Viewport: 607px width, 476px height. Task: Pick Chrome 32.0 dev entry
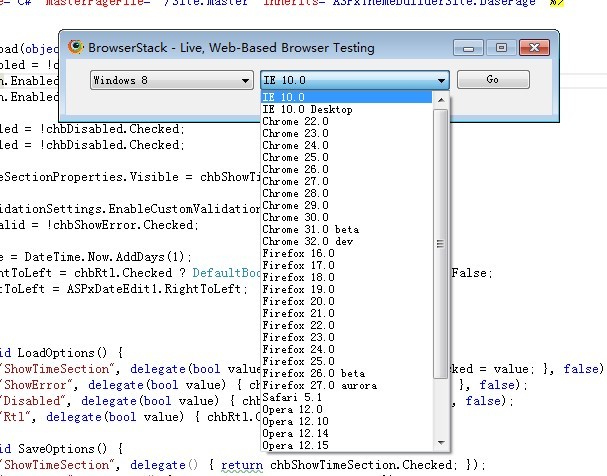click(346, 241)
